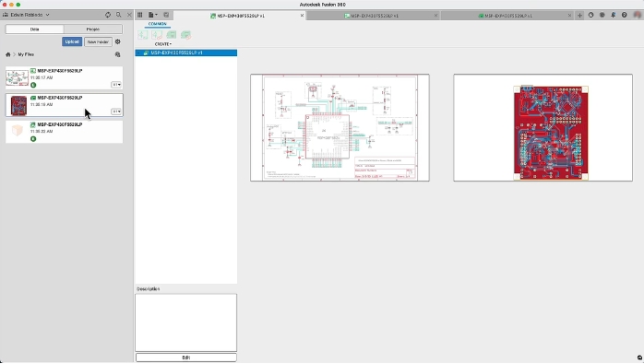Open the File menu dropdown
This screenshot has height=364, width=644.
pos(152,15)
